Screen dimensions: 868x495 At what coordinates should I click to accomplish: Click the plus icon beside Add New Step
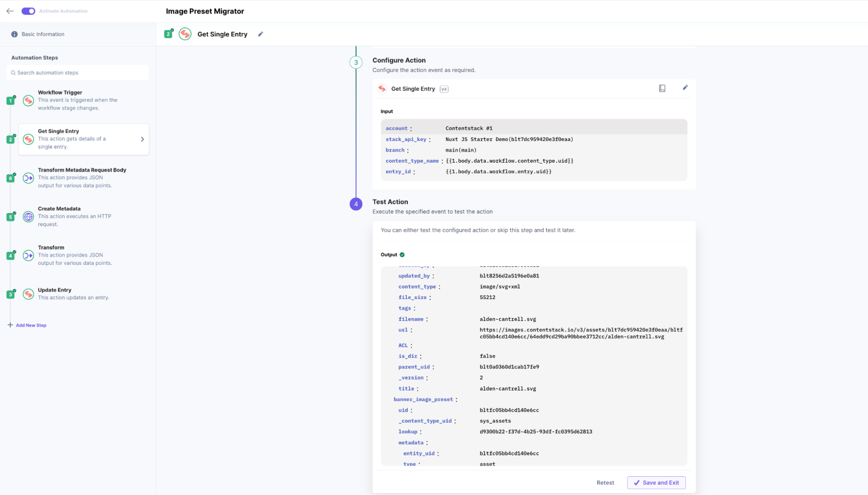click(10, 325)
